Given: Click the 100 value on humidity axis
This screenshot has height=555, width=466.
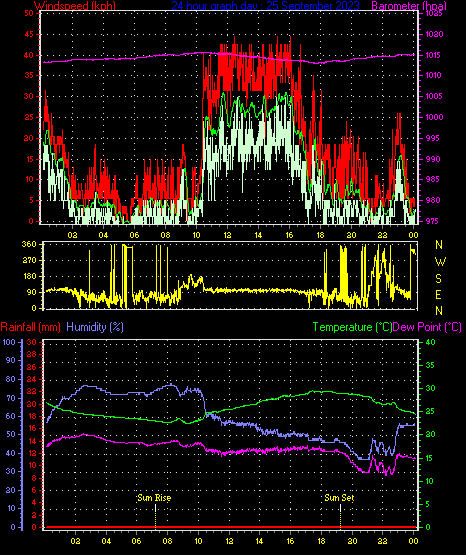Looking at the screenshot, I should point(9,342).
